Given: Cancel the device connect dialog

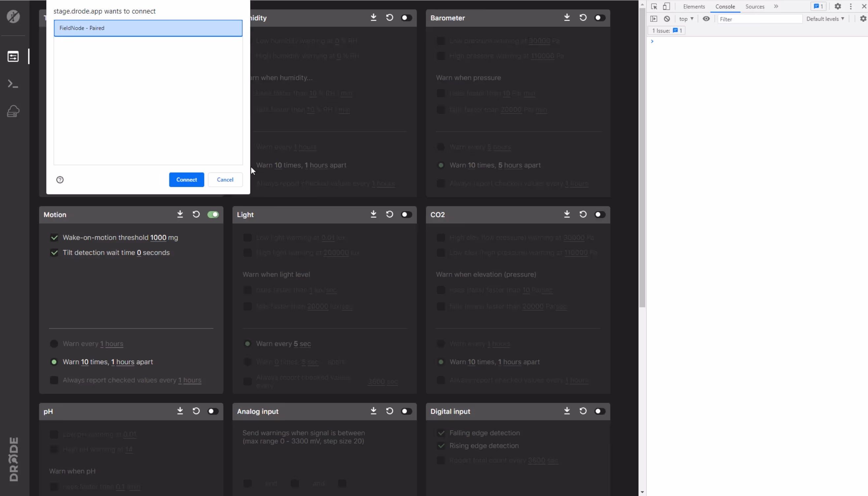Looking at the screenshot, I should [225, 180].
